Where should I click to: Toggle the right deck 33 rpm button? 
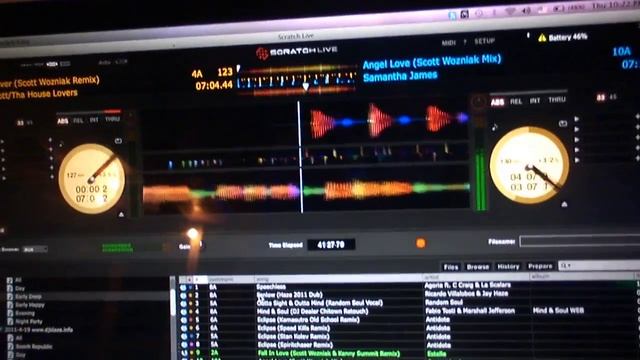pyautogui.click(x=601, y=98)
